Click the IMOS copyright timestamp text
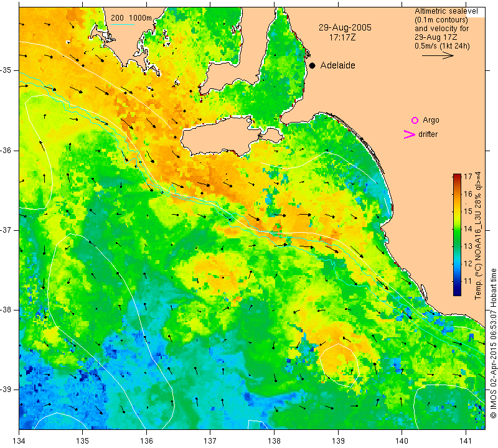This screenshot has width=498, height=448. pos(493,344)
